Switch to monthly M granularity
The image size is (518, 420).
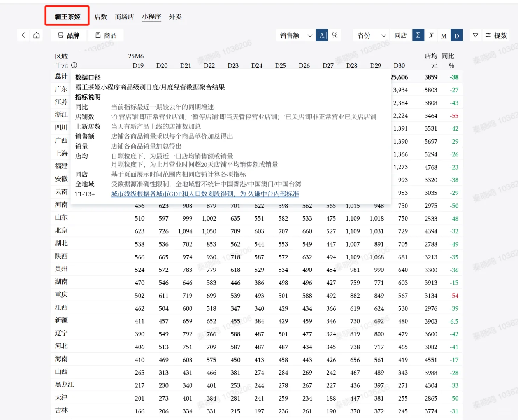(444, 36)
